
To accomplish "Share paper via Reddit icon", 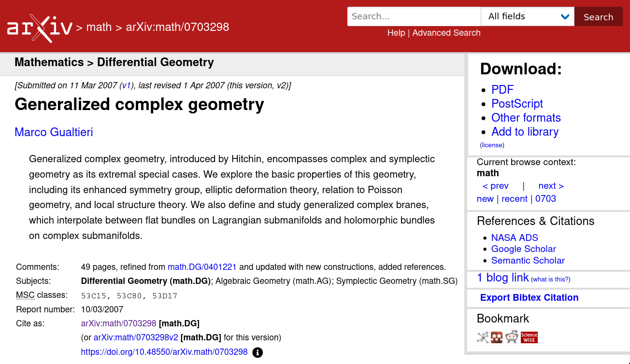I will coord(512,337).
